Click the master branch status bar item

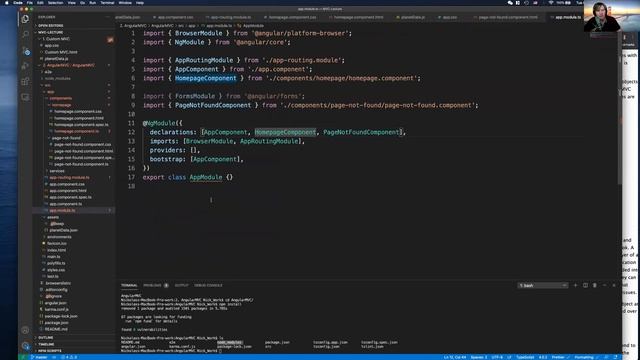point(39,357)
